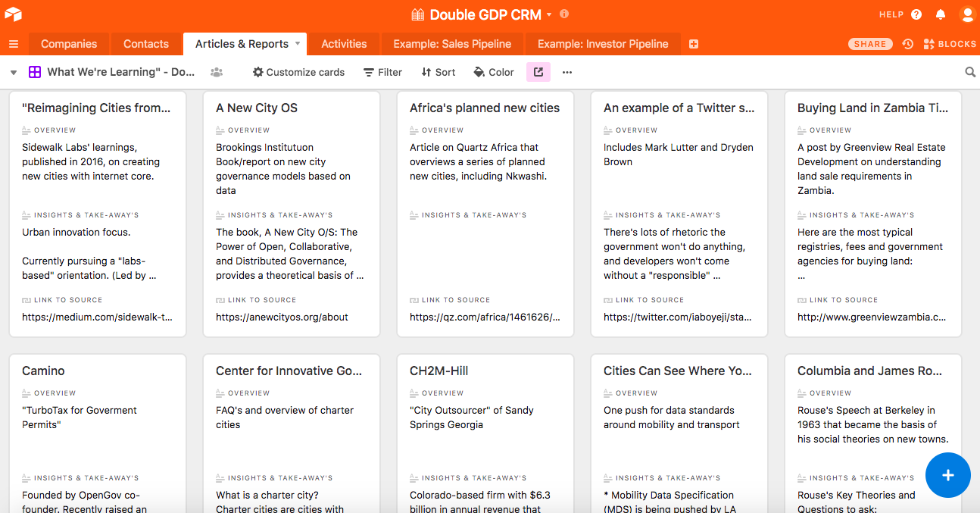980x513 pixels.
Task: Add a new table with plus icon
Action: [694, 44]
